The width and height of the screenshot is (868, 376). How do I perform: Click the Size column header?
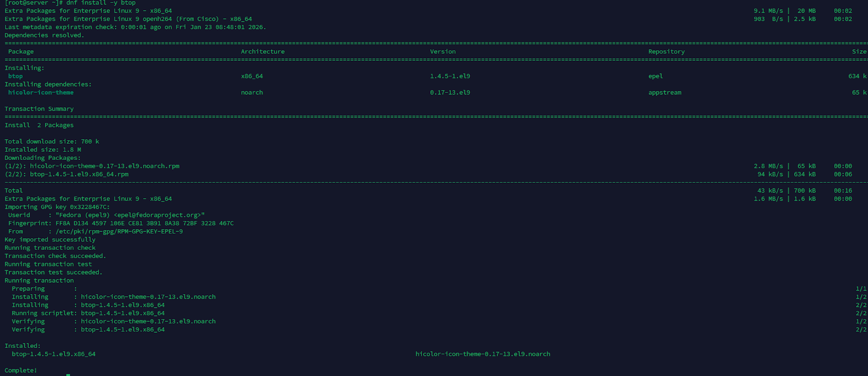tap(859, 51)
